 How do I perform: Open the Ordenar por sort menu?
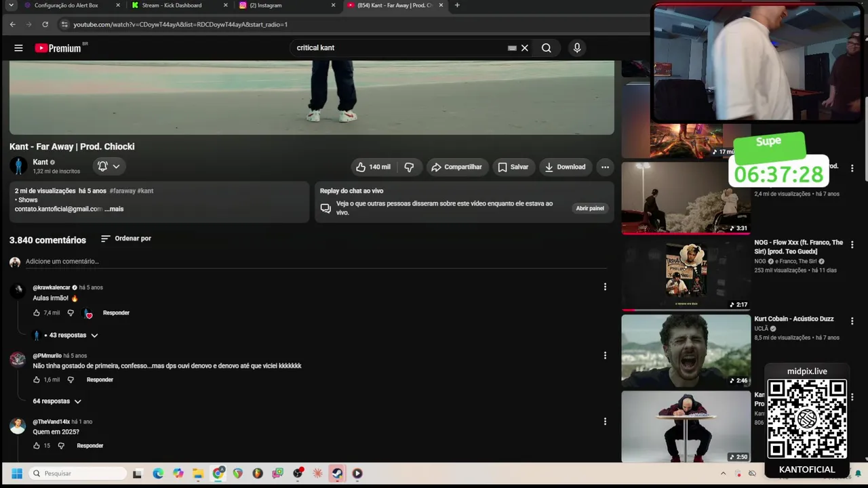(126, 239)
